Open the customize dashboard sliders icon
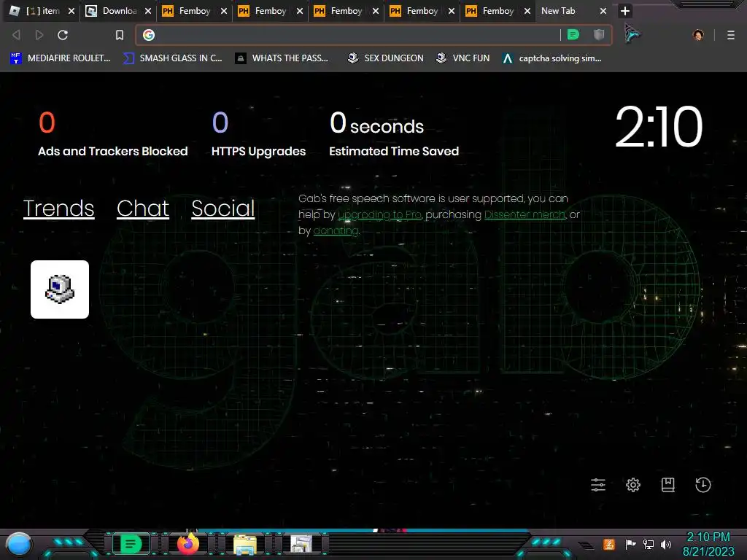Image resolution: width=747 pixels, height=560 pixels. (598, 485)
